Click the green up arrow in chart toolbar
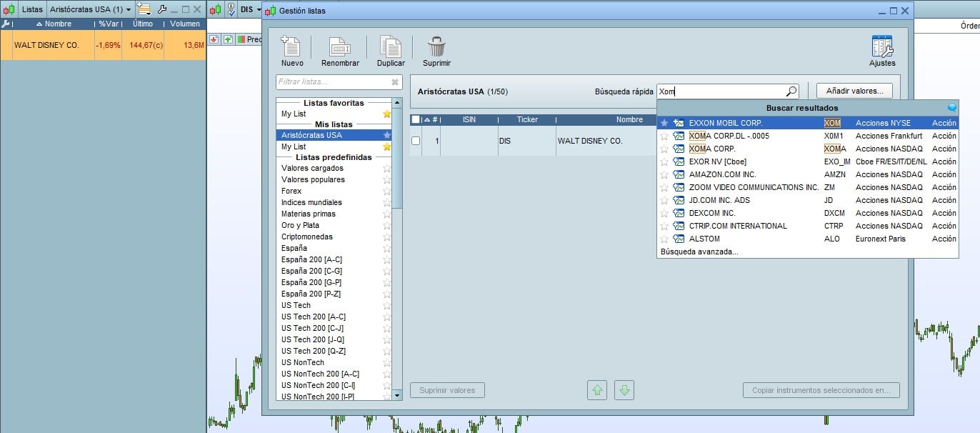Viewport: 980px width, 433px height. (228, 39)
